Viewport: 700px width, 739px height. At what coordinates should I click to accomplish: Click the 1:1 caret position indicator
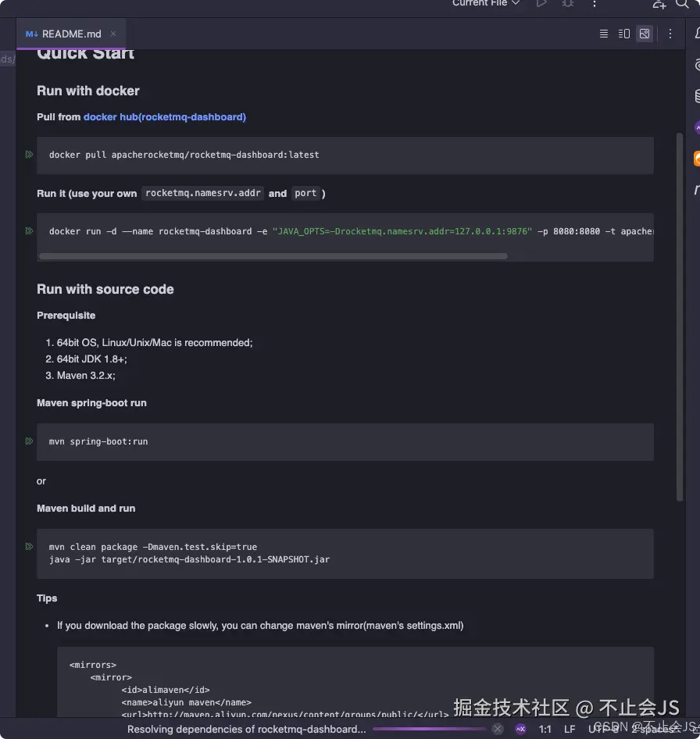[545, 729]
